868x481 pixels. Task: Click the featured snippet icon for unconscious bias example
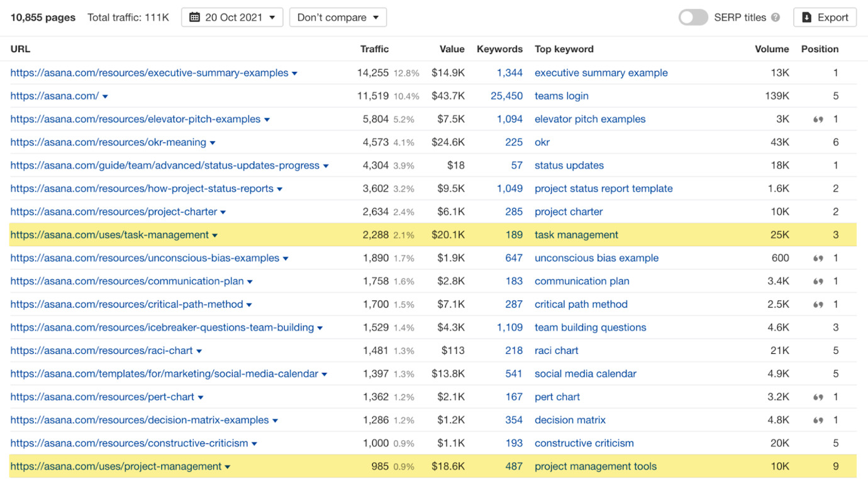coord(818,258)
